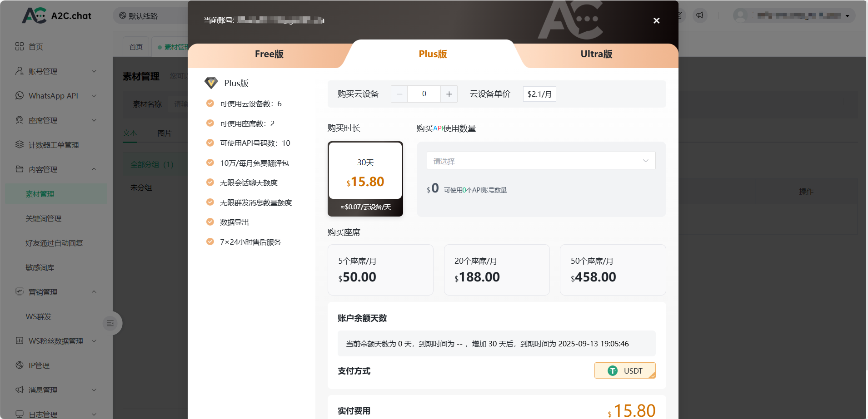The width and height of the screenshot is (868, 419).
Task: Click the A2C.chat logo icon
Action: tap(34, 15)
